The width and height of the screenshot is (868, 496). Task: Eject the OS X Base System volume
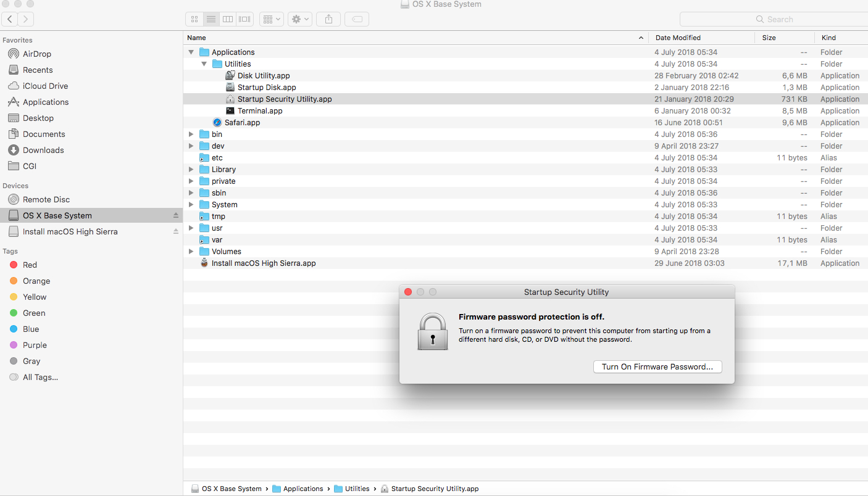click(176, 215)
